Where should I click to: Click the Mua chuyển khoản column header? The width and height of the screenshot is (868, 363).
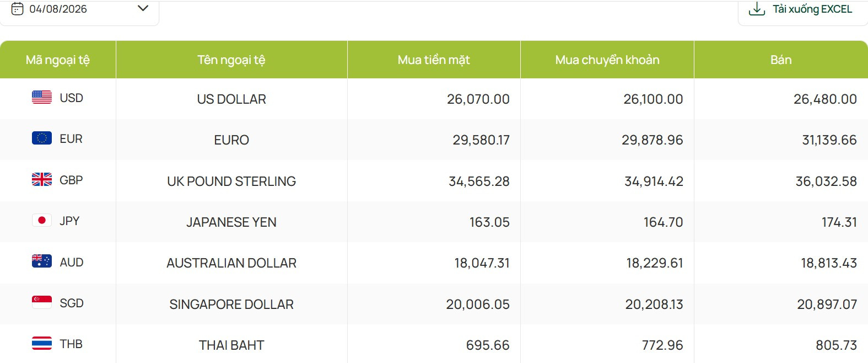pos(607,60)
